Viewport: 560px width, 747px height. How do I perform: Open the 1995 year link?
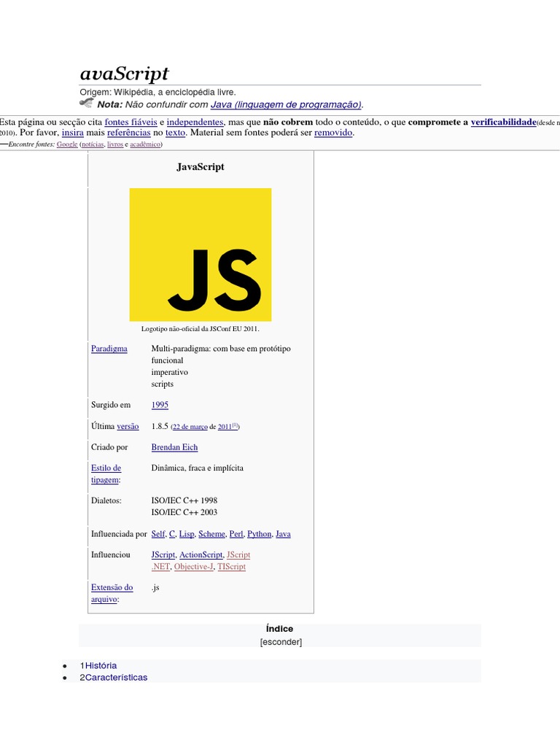pyautogui.click(x=160, y=405)
